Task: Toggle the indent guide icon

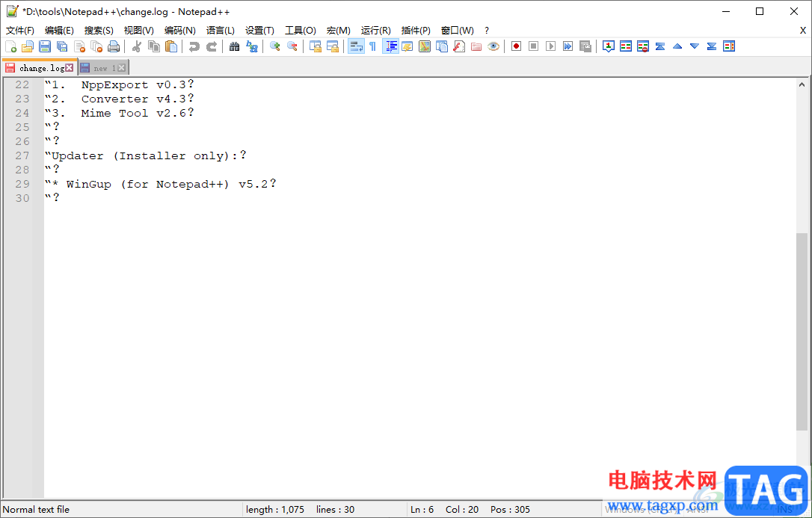Action: pyautogui.click(x=390, y=46)
